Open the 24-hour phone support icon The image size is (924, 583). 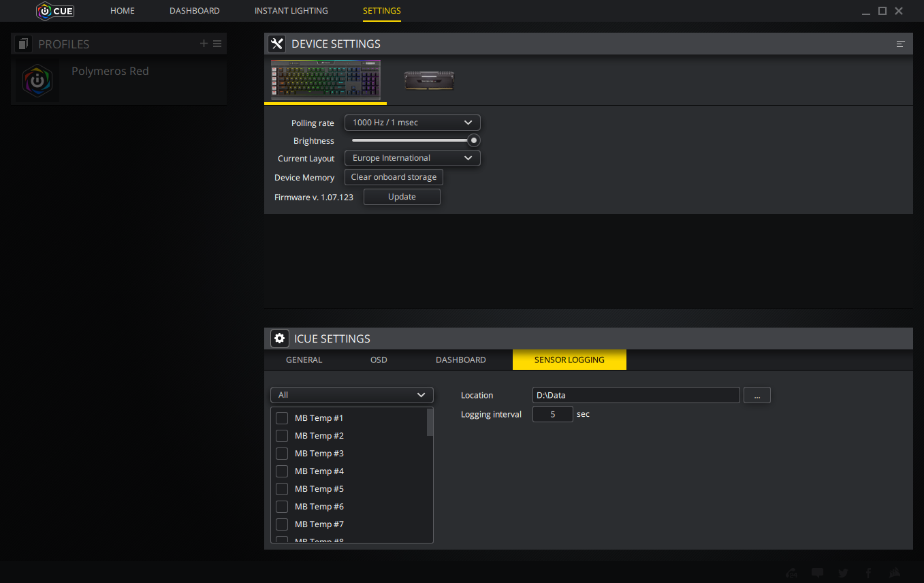point(792,573)
